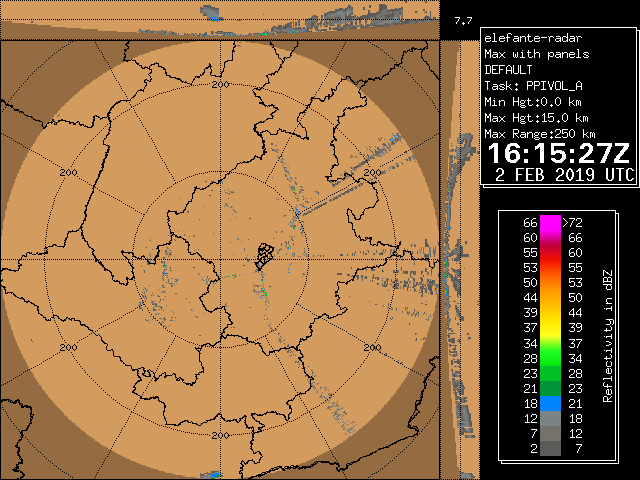The image size is (640, 480).
Task: Click the Max Range:250 km label
Action: (x=539, y=134)
